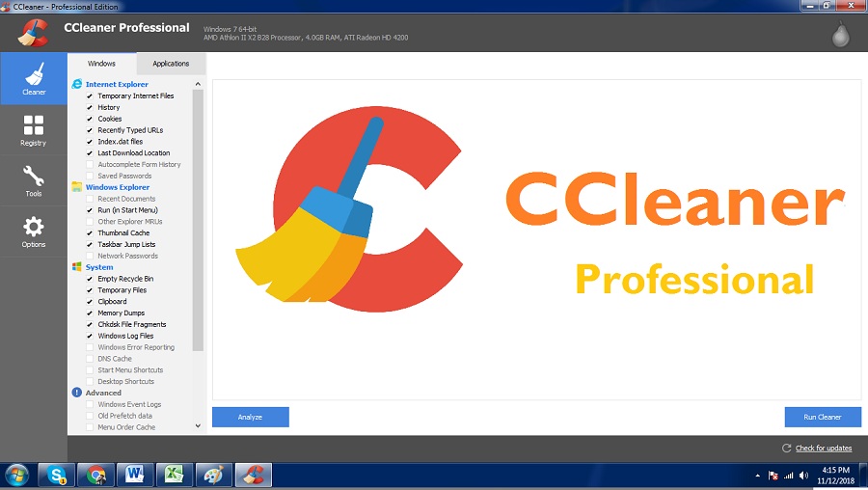
Task: Uncheck Empty Recycle Bin
Action: pos(90,279)
